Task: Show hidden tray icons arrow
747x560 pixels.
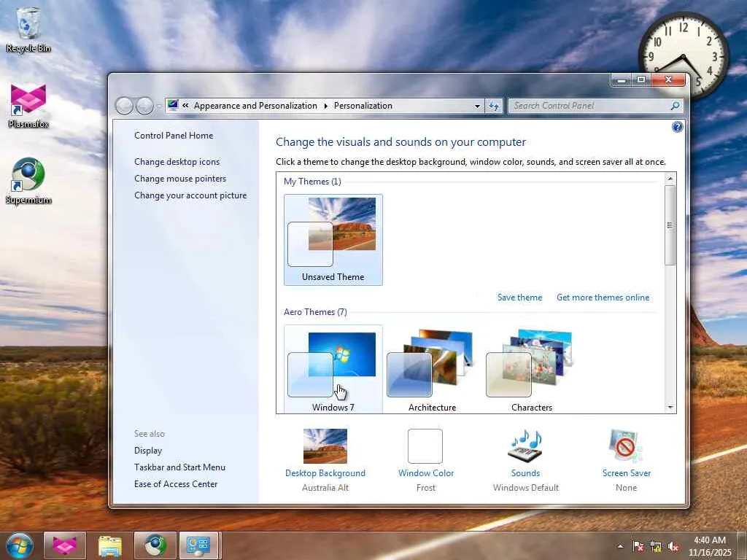Action: (620, 546)
